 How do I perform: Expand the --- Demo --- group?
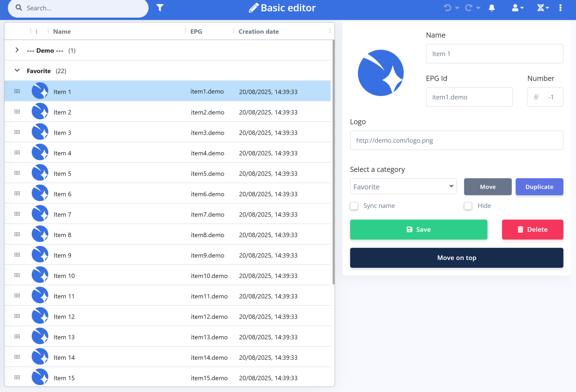17,50
